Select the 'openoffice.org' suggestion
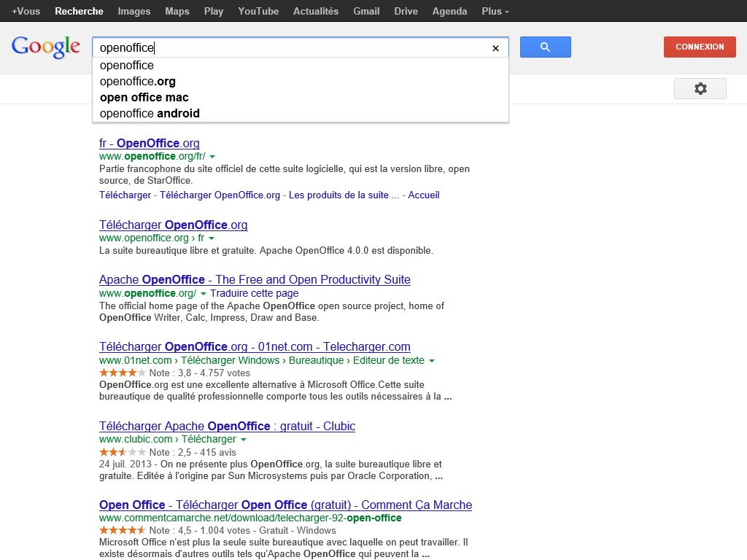 pos(301,82)
